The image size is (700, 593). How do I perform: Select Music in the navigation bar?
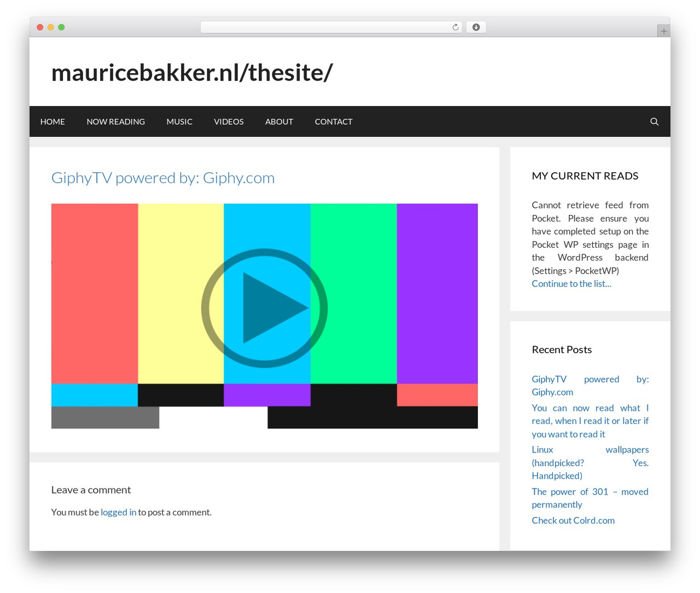click(x=179, y=121)
